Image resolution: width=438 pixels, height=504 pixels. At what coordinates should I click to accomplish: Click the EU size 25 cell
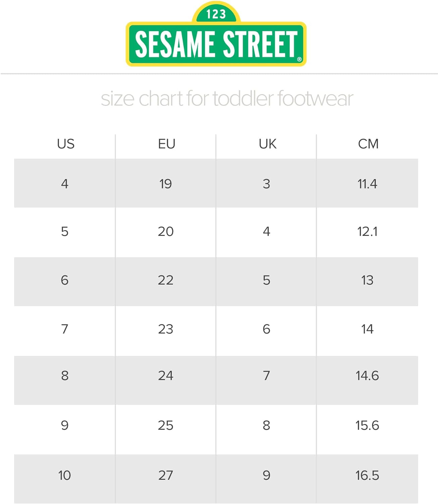tap(165, 425)
